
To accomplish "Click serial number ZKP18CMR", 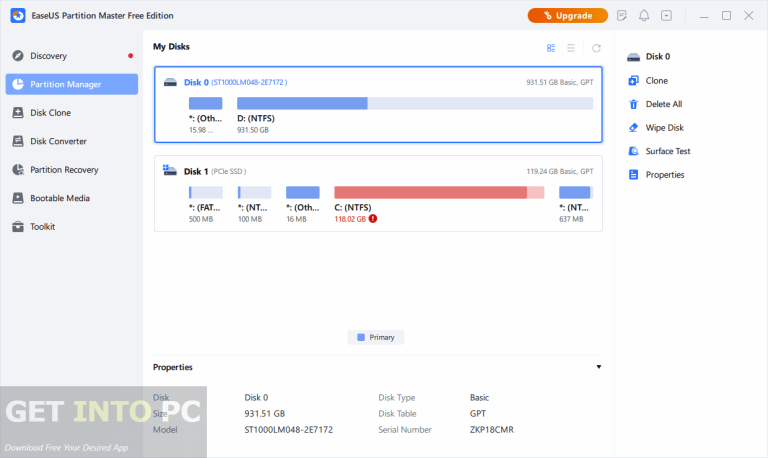I will coord(492,430).
